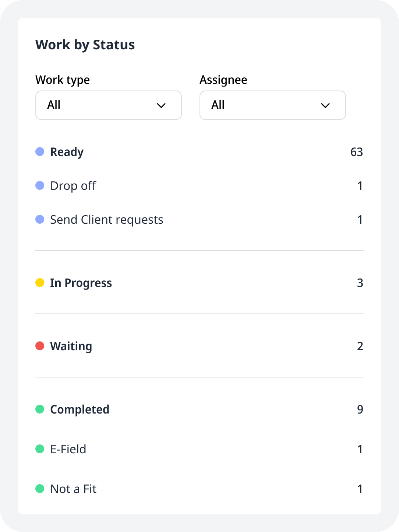Open the Work type dropdown
The width and height of the screenshot is (399, 532).
coord(109,105)
